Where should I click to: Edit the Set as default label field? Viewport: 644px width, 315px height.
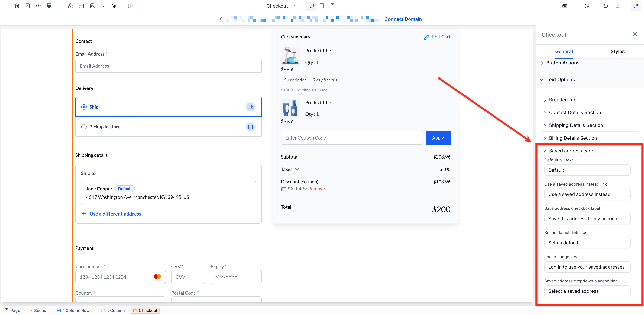pos(587,243)
